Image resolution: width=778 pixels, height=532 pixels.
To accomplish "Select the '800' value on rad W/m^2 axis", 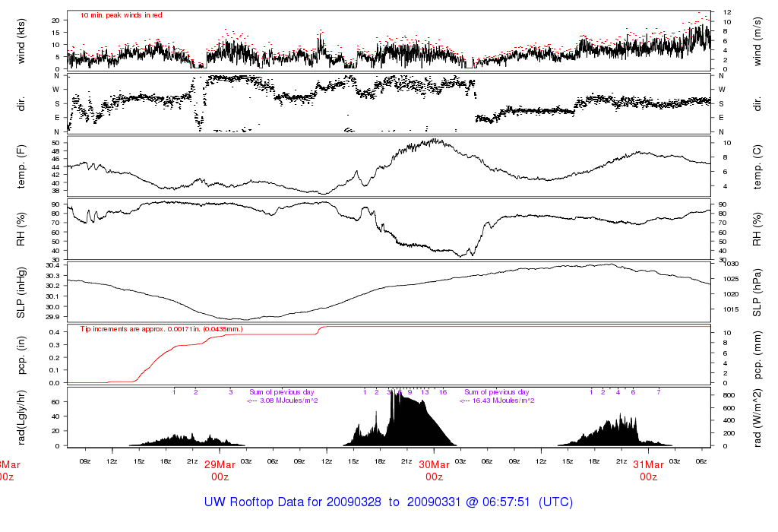I will 729,395.
